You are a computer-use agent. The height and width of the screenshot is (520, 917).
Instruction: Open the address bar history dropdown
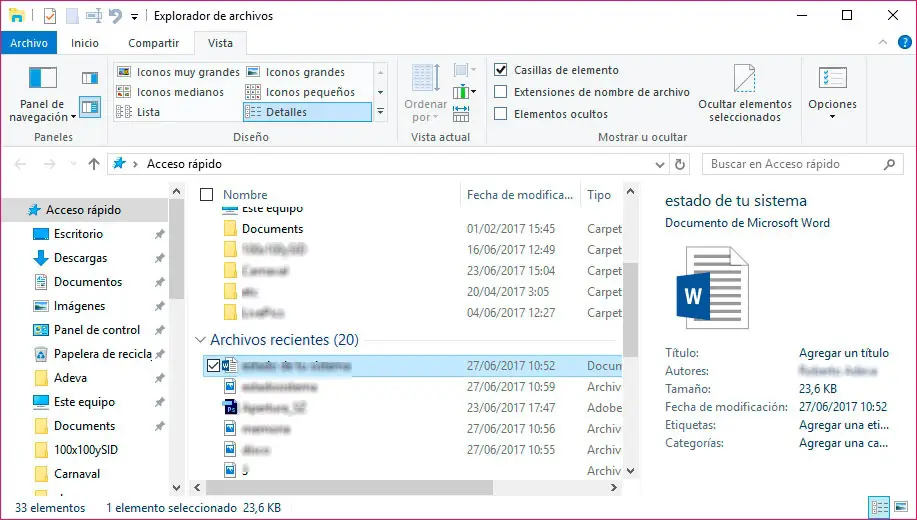pos(660,165)
